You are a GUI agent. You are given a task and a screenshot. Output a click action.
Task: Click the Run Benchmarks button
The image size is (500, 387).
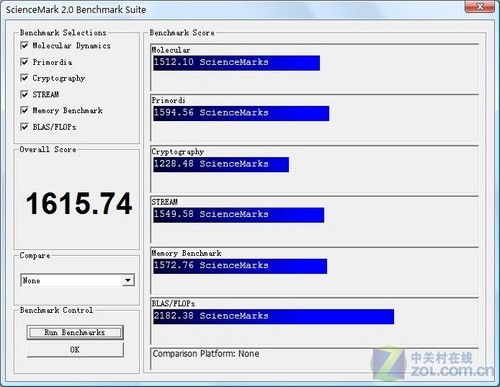(75, 332)
